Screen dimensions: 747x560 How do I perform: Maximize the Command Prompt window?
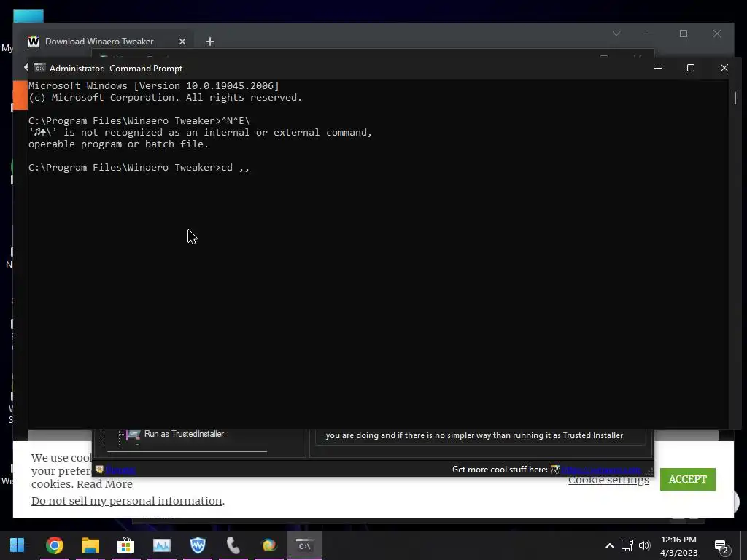click(x=691, y=68)
